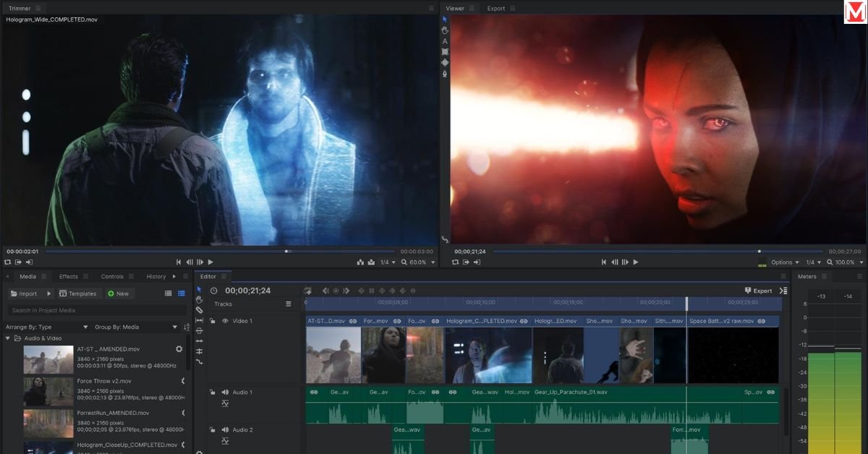Viewport: 868px width, 454px height.
Task: Go to previous keyframe in Editor toolbar
Action: (325, 291)
